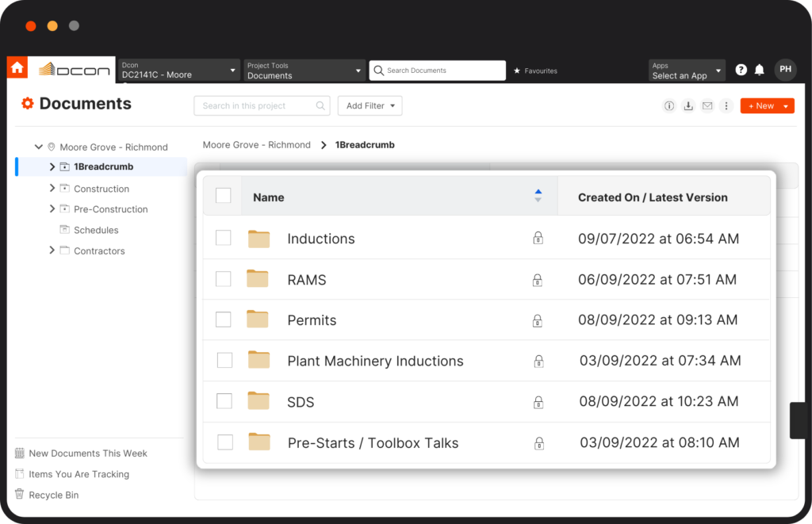Open the Plant Machinery Inductions folder name
This screenshot has height=524, width=812.
[375, 361]
